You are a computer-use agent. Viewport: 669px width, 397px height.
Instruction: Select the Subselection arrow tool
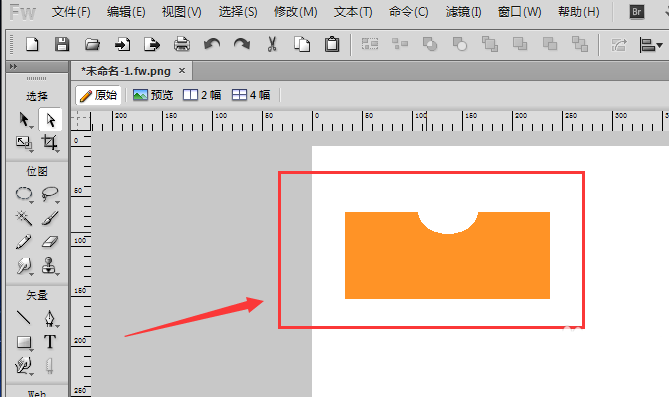pyautogui.click(x=50, y=120)
